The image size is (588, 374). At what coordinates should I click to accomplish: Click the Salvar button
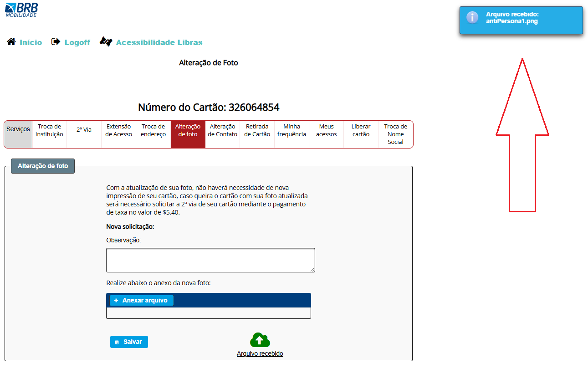129,342
